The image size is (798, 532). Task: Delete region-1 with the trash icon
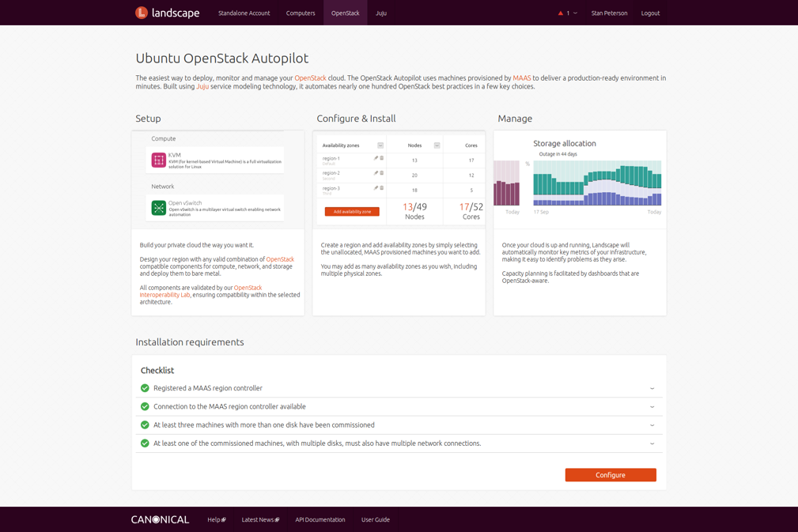(382, 158)
